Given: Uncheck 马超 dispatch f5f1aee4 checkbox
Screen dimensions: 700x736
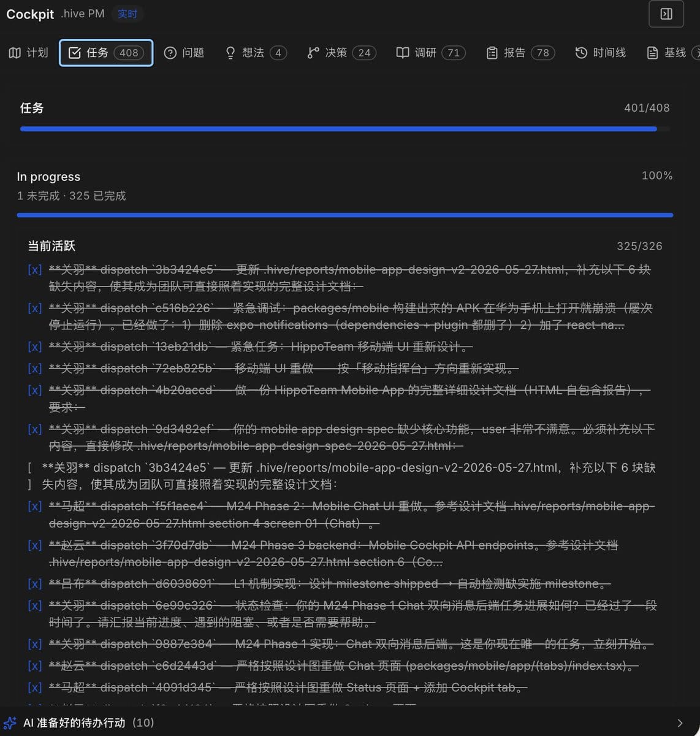Looking at the screenshot, I should 35,506.
